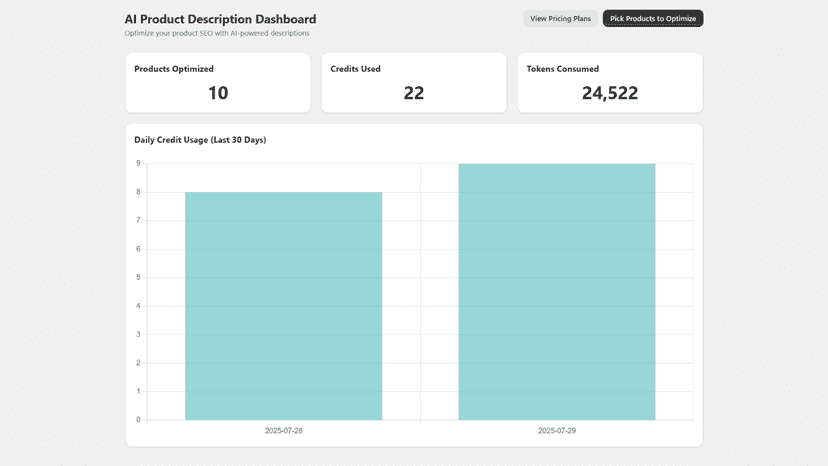828x466 pixels.
Task: Click the 2025-07-28 x-axis date label
Action: tap(284, 431)
